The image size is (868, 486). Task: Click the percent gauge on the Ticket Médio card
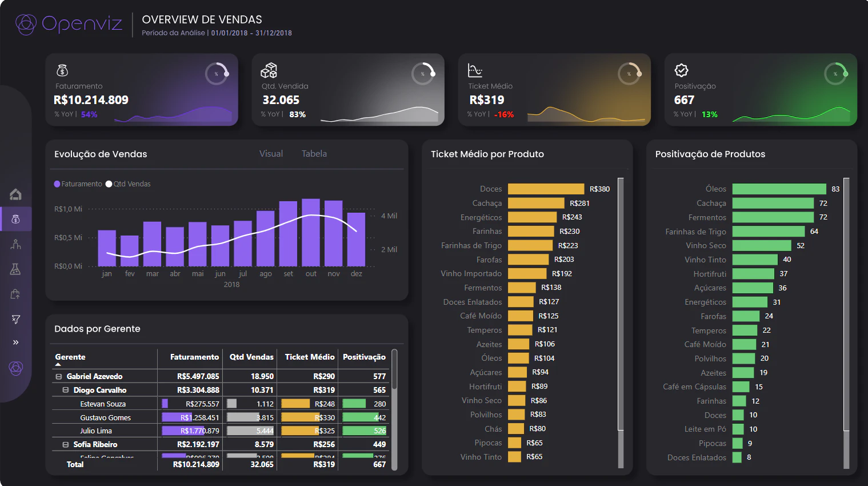[630, 74]
